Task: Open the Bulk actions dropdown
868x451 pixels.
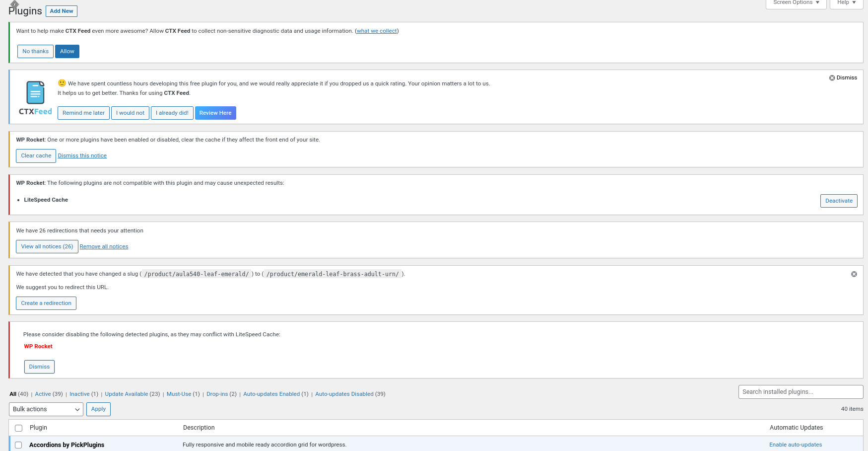Action: [x=46, y=409]
